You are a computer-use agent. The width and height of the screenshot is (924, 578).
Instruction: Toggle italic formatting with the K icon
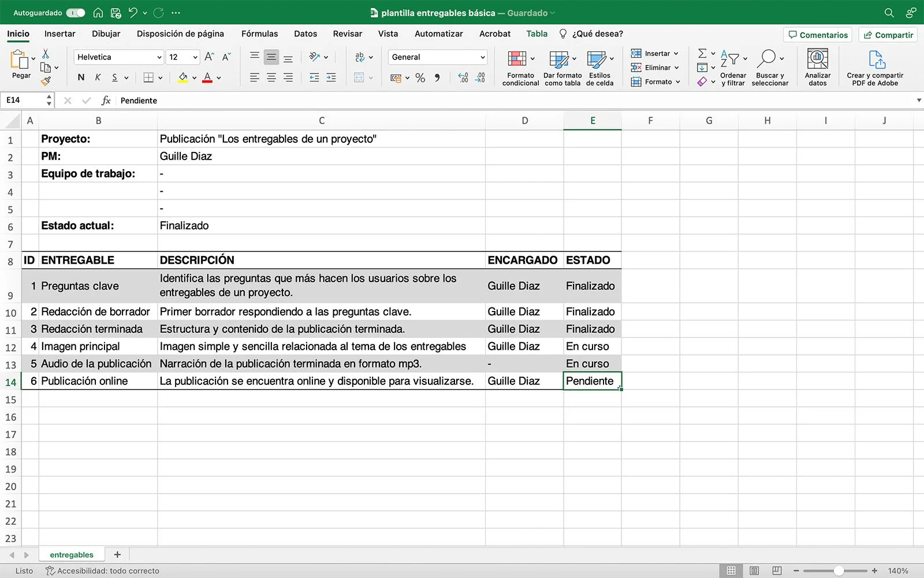tap(98, 77)
